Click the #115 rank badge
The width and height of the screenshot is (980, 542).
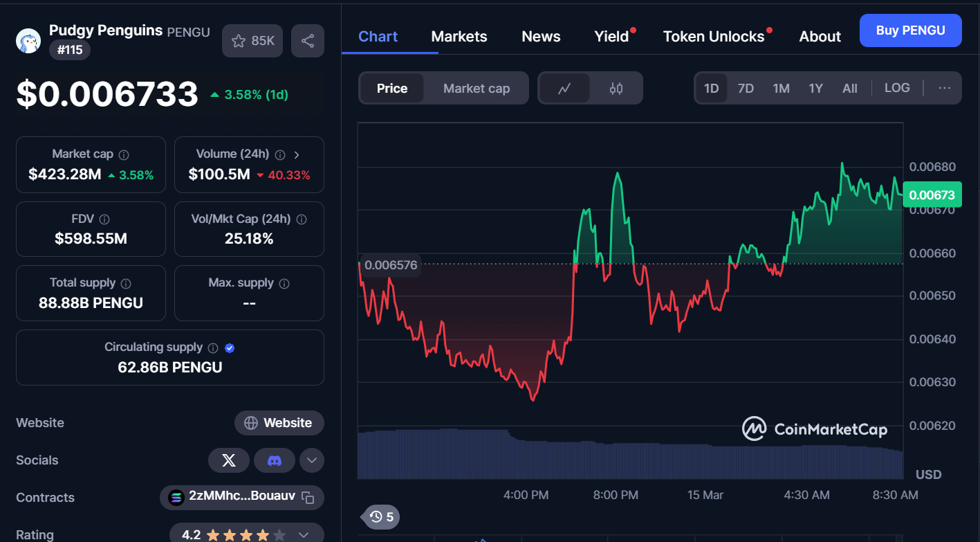(70, 50)
